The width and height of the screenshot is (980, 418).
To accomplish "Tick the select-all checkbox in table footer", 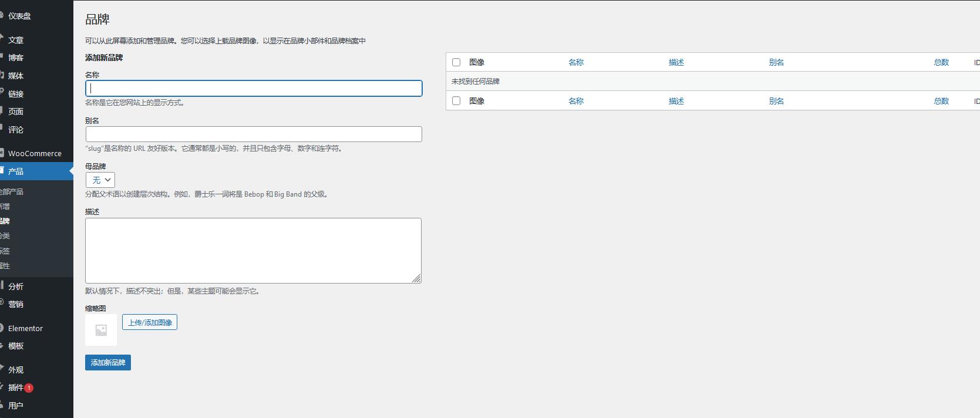I will click(456, 101).
